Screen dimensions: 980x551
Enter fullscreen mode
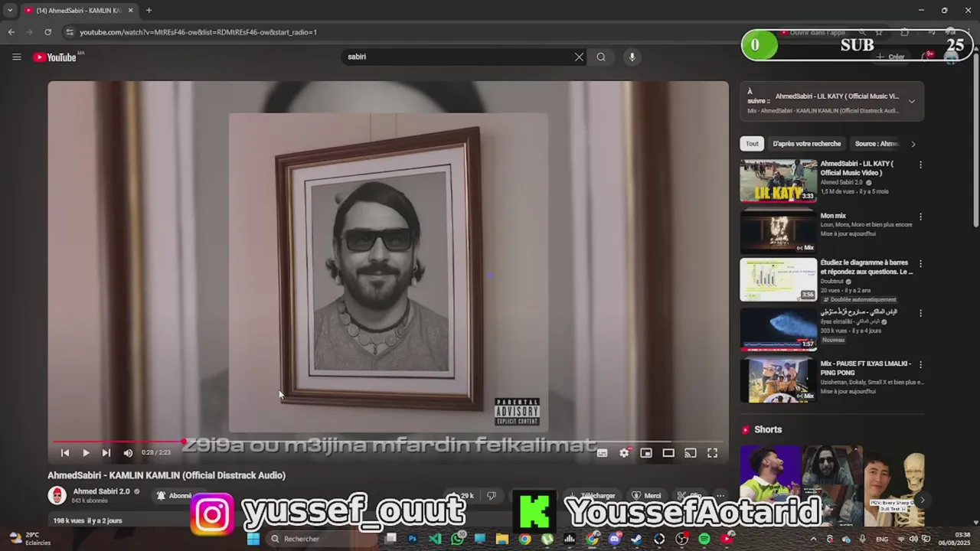712,453
